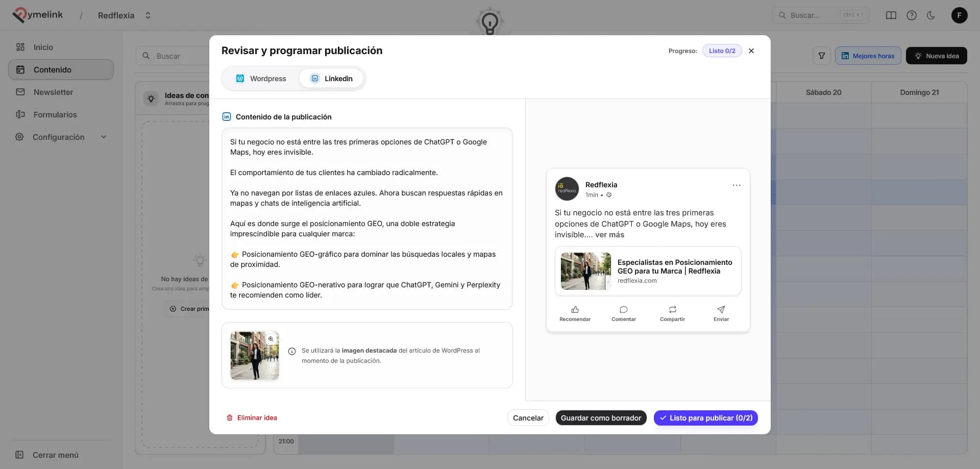
Task: Click into the publication content text area
Action: 367,218
